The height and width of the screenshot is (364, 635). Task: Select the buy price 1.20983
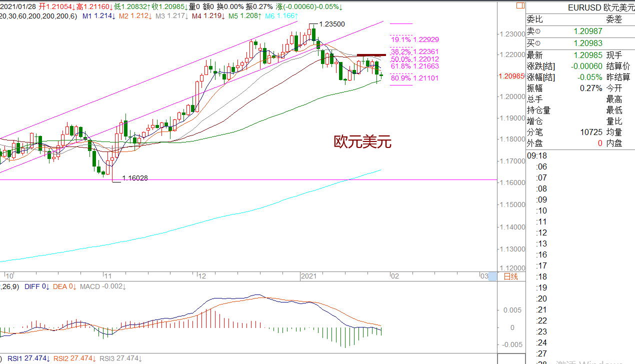[588, 43]
